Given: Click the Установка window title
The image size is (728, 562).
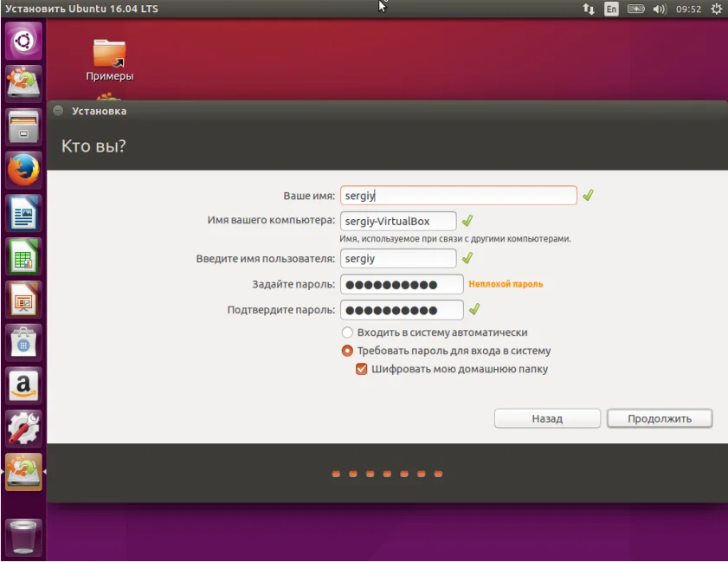Looking at the screenshot, I should pyautogui.click(x=99, y=111).
